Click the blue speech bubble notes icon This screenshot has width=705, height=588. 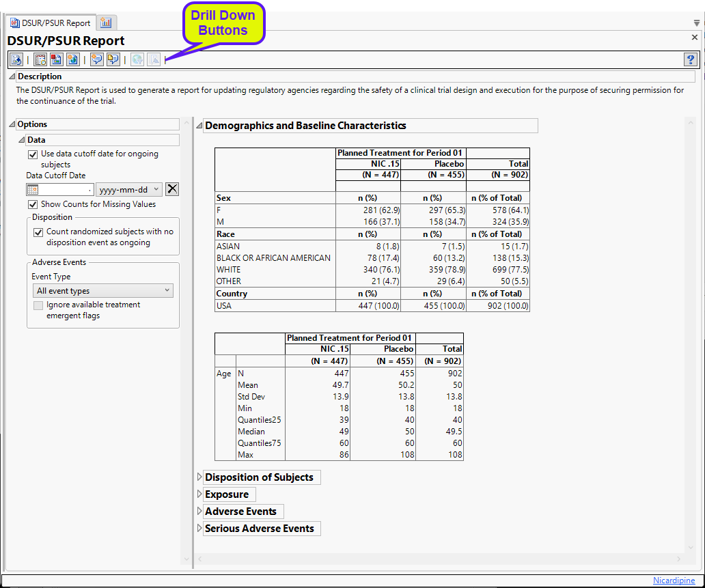pos(97,59)
